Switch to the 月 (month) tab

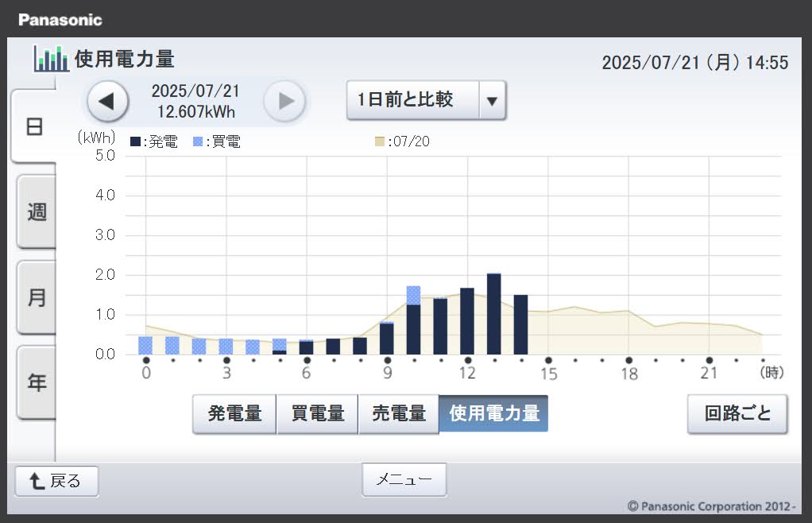tap(37, 298)
